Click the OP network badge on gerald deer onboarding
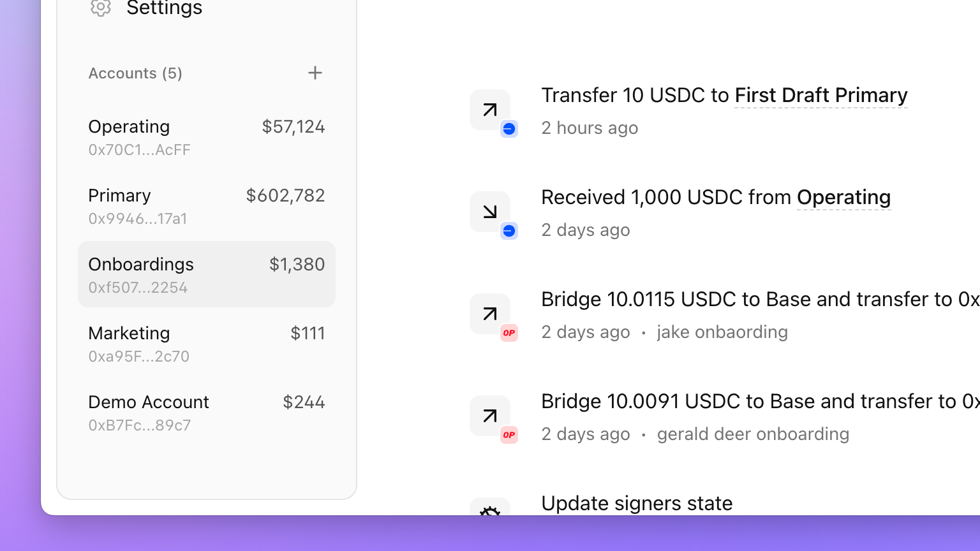This screenshot has width=980, height=551. coord(509,435)
